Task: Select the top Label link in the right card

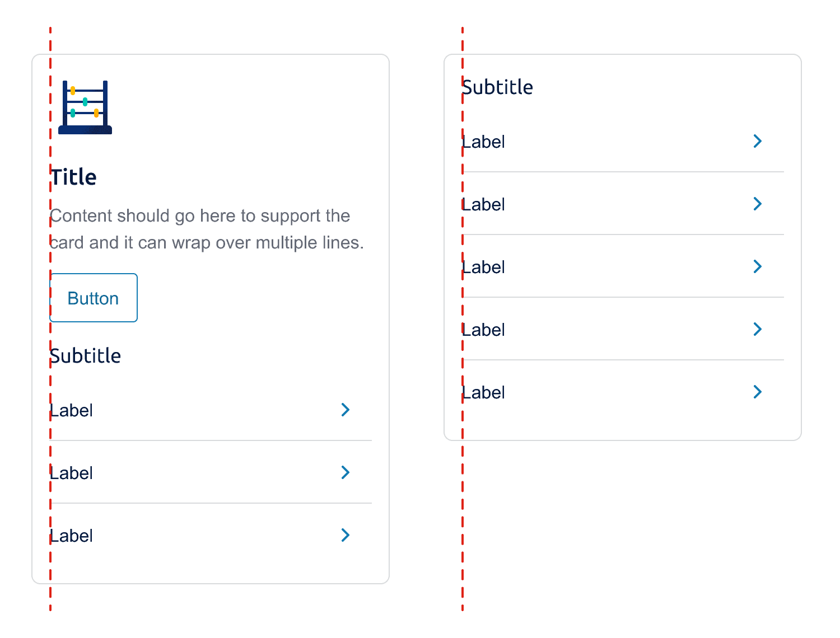Action: tap(483, 141)
